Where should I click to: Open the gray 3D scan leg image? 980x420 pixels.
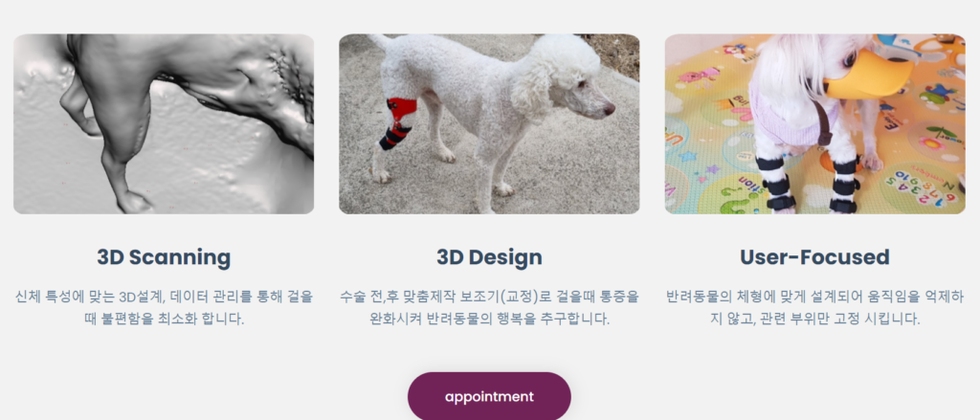click(164, 123)
